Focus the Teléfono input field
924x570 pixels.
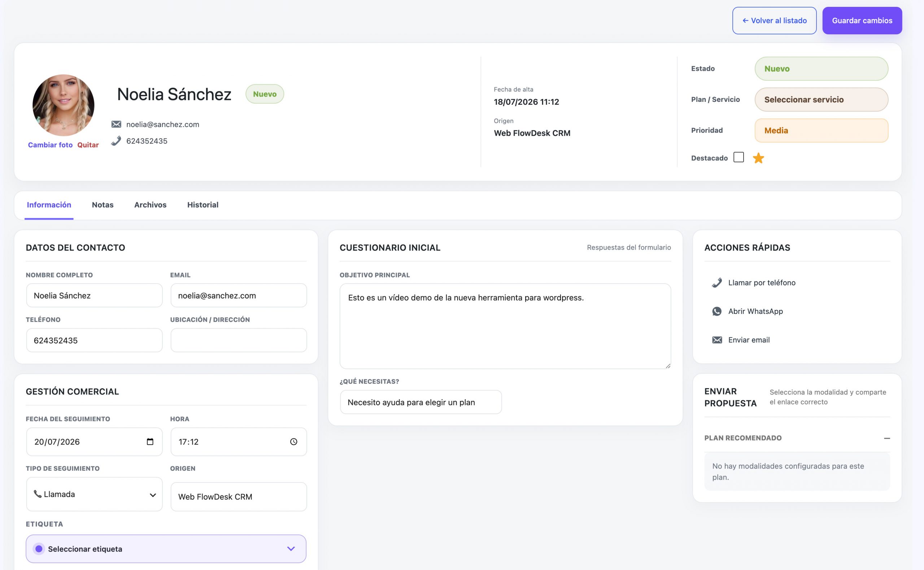(x=94, y=340)
